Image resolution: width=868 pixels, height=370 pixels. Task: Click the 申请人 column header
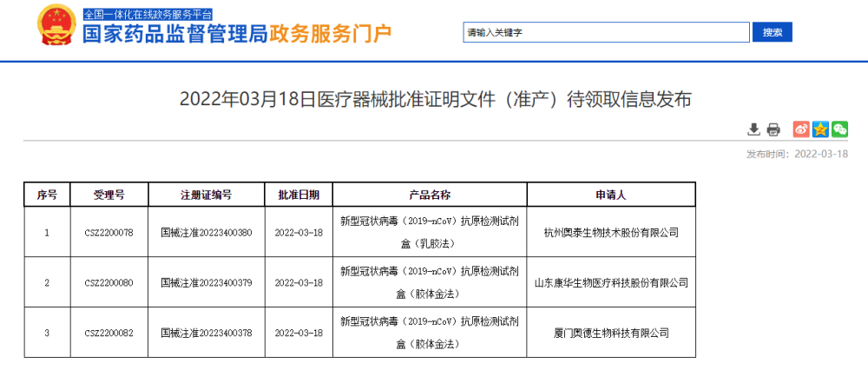click(610, 195)
